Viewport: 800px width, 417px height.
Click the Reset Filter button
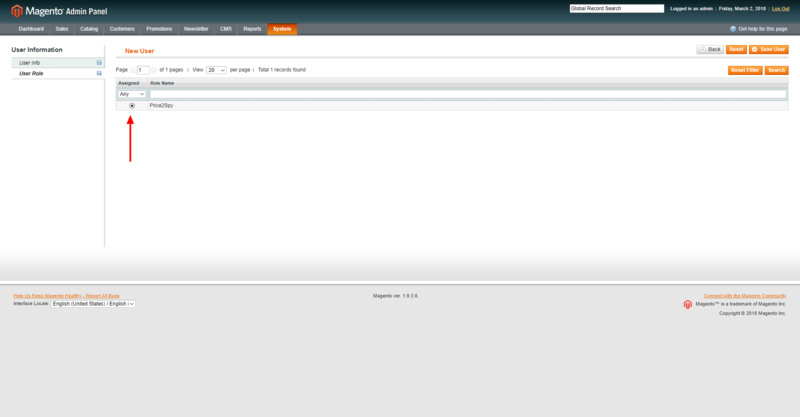tap(745, 70)
